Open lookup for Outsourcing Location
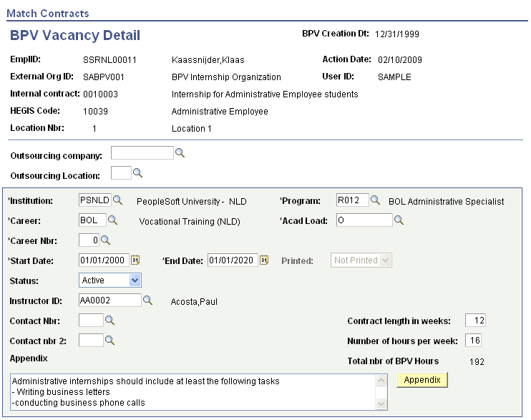Screen dimensions: 531x420 [x=137, y=173]
